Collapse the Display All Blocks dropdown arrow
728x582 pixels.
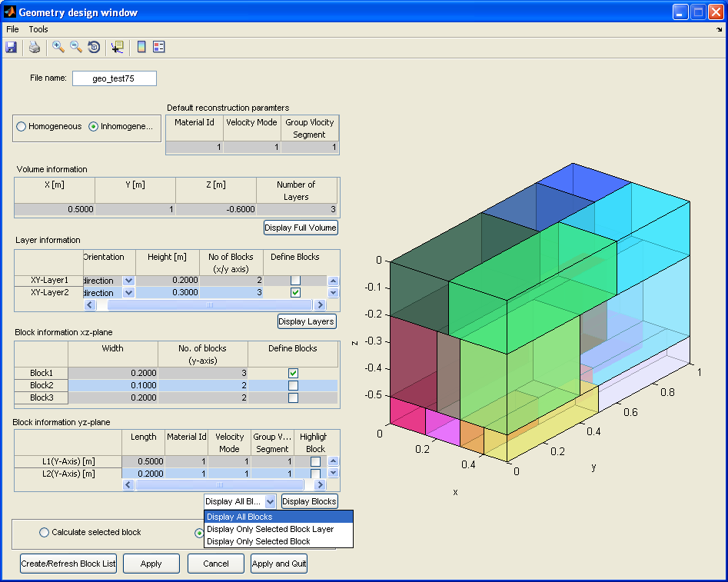click(271, 501)
